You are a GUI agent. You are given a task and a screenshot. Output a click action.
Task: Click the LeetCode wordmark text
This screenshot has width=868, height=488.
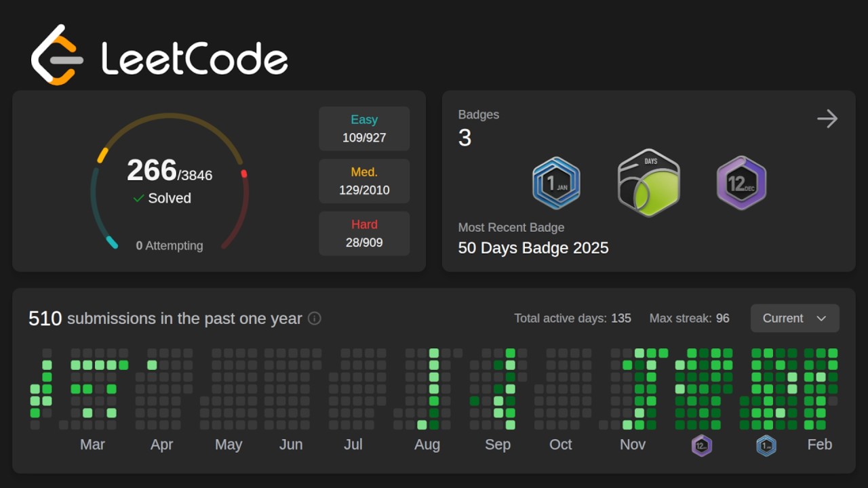point(195,58)
